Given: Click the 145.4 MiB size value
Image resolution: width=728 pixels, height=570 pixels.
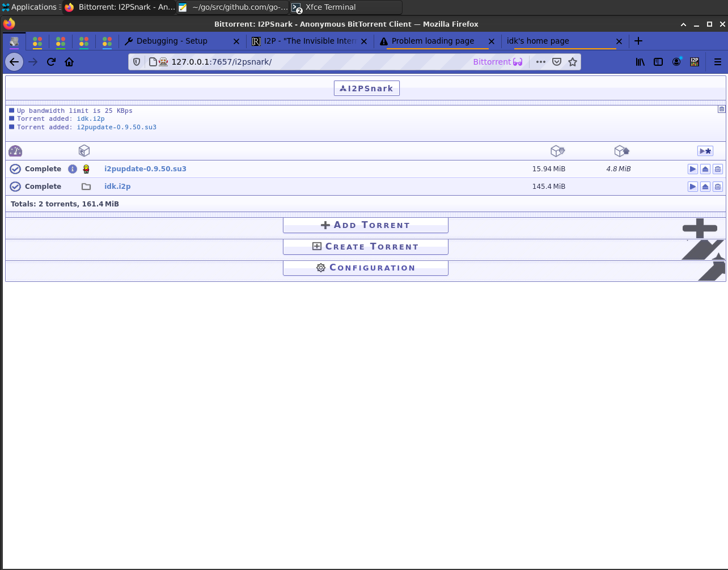Looking at the screenshot, I should click(x=548, y=187).
